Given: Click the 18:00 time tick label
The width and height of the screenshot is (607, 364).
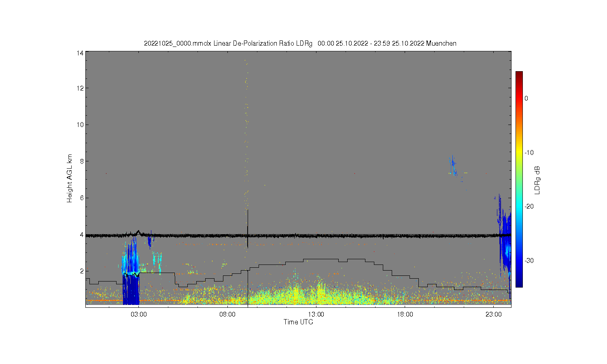Looking at the screenshot, I should pyautogui.click(x=405, y=315).
